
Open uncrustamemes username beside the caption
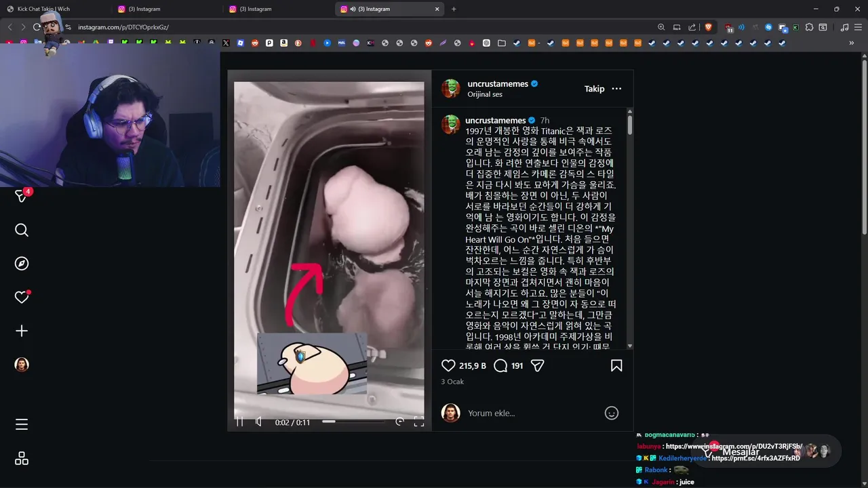(496, 121)
